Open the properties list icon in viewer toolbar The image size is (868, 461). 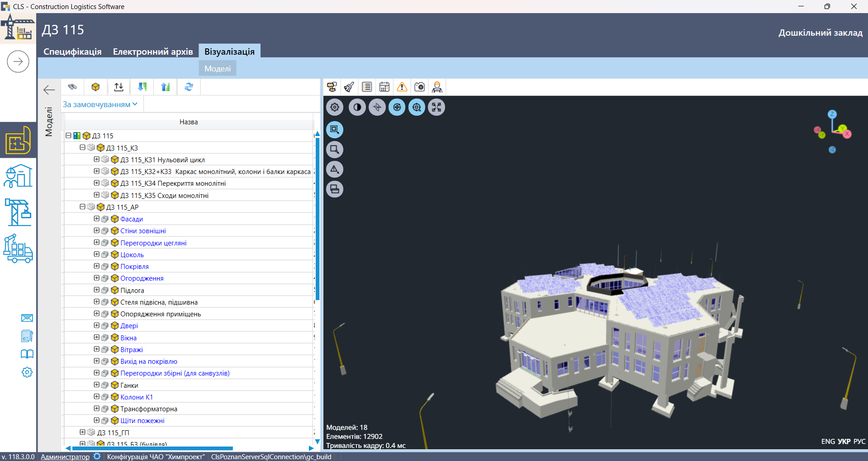(x=367, y=87)
